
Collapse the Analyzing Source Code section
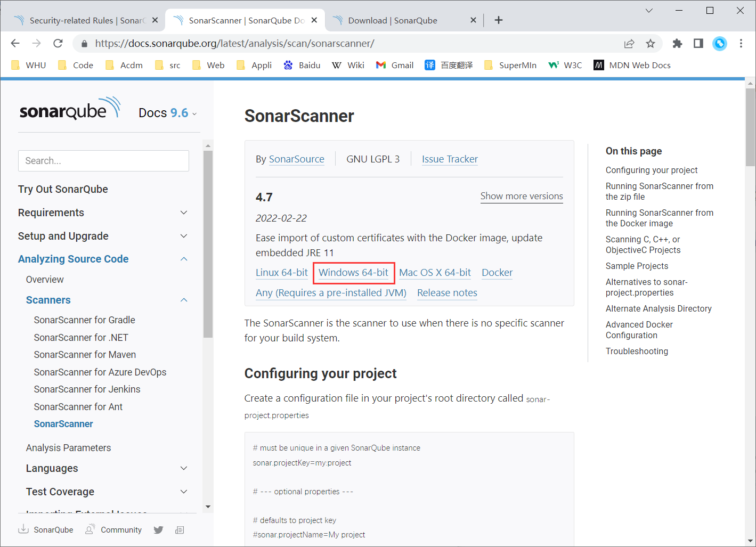103,259
